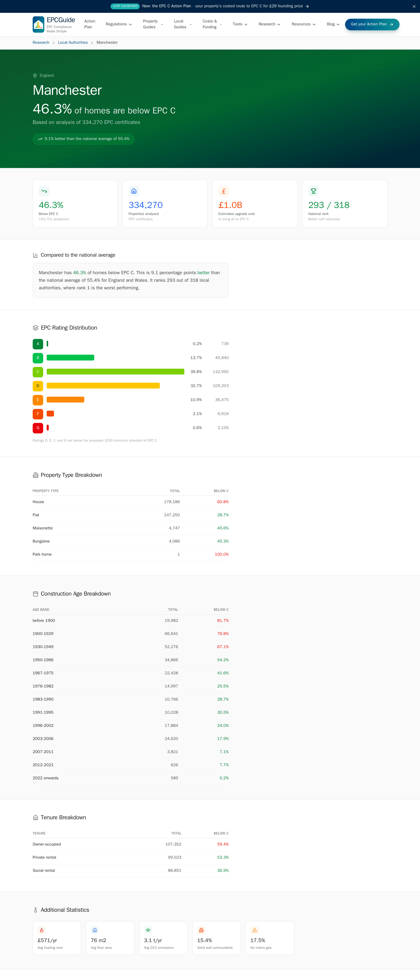Follow the Research breadcrumb link

pyautogui.click(x=41, y=43)
